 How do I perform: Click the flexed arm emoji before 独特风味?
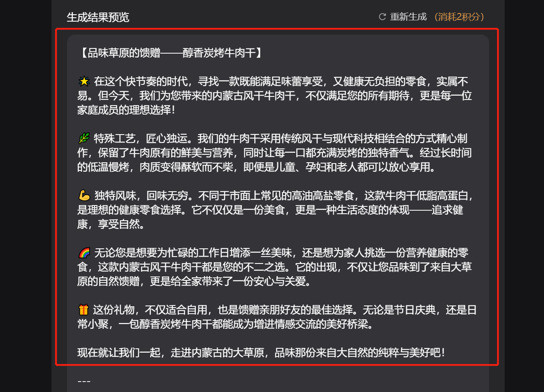pos(84,196)
